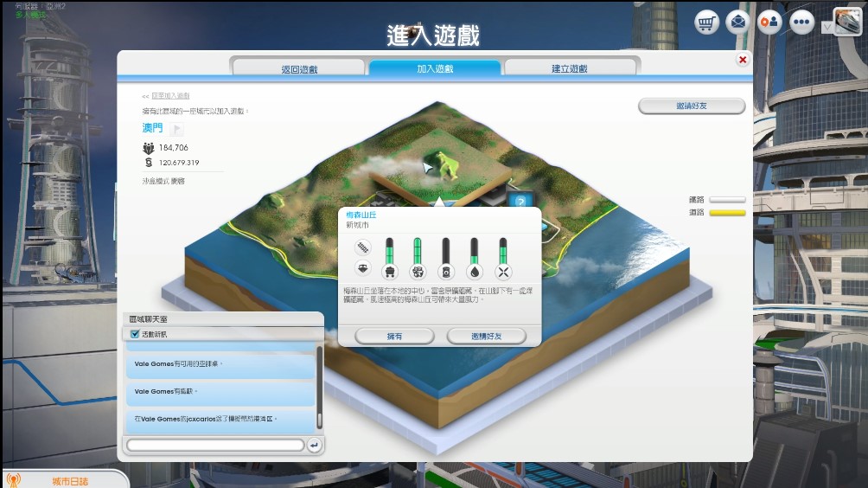Image resolution: width=868 pixels, height=488 pixels.
Task: Click the boat water access icon in popup
Action: [362, 268]
